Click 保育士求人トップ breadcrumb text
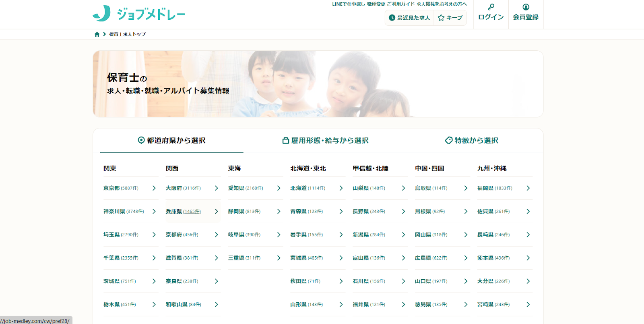 (x=128, y=35)
